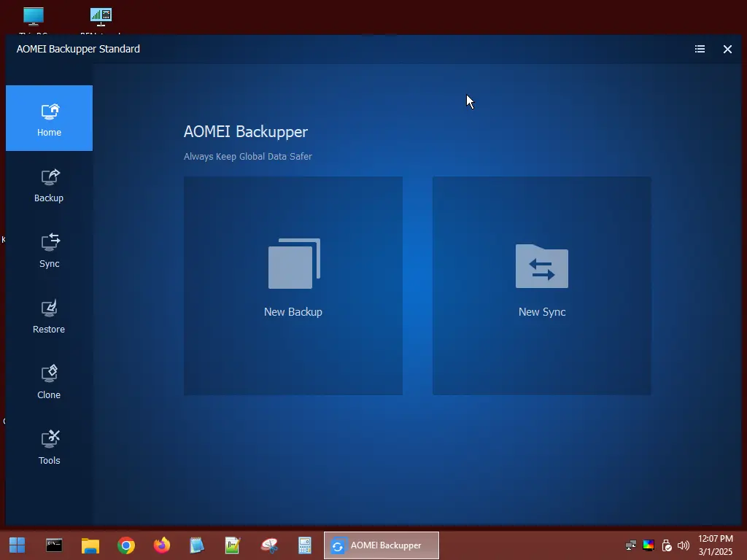
Task: Click the colorful display tray icon
Action: (649, 545)
